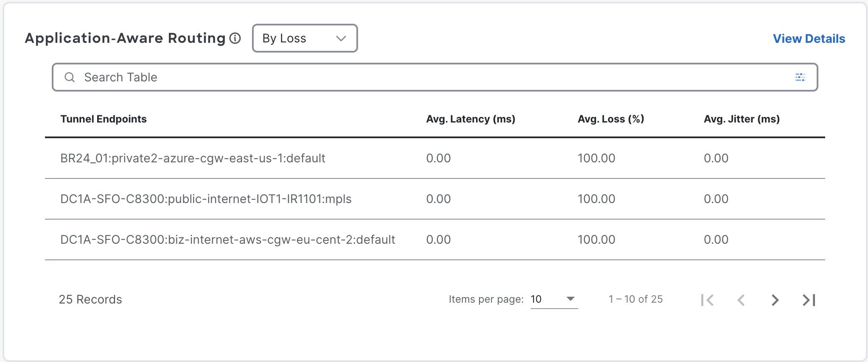Sort by Avg. Latency (ms) column
868x362 pixels.
point(470,119)
